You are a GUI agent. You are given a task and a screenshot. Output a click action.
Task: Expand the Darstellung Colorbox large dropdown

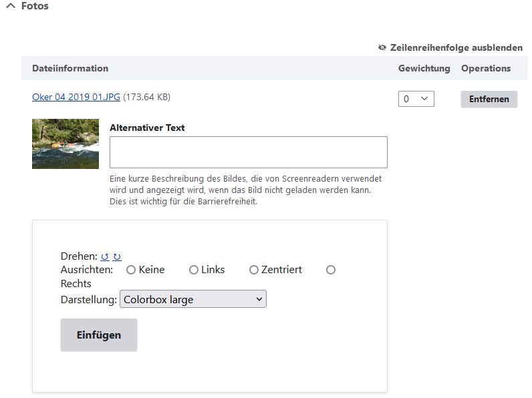click(192, 299)
